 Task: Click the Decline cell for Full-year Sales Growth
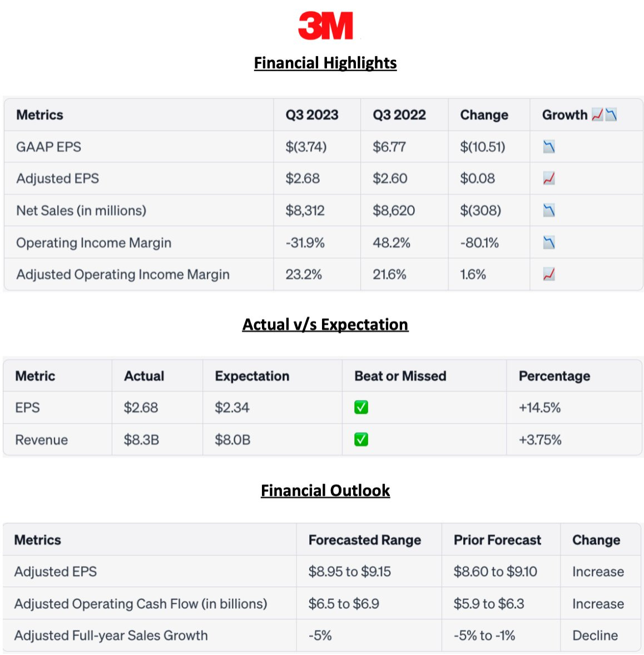[x=595, y=636]
